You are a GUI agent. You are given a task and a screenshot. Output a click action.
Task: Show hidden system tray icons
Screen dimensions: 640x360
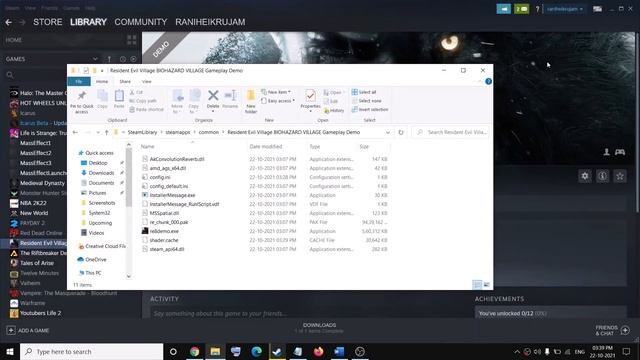click(517, 351)
